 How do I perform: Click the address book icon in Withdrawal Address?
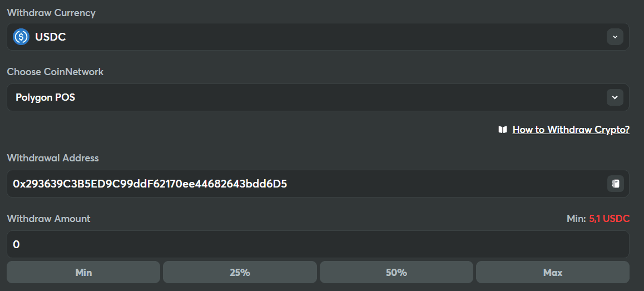tap(615, 184)
